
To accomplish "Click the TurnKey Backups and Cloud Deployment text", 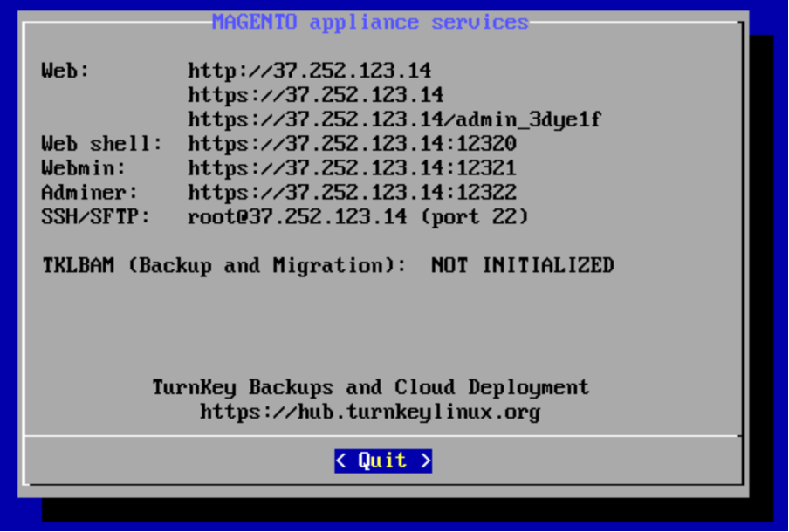I will [x=371, y=388].
